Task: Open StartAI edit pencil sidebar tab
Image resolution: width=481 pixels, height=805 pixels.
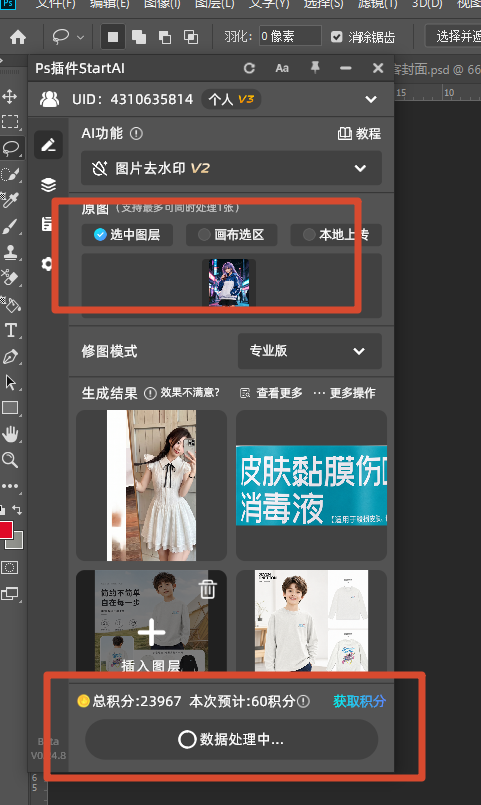Action: [49, 145]
